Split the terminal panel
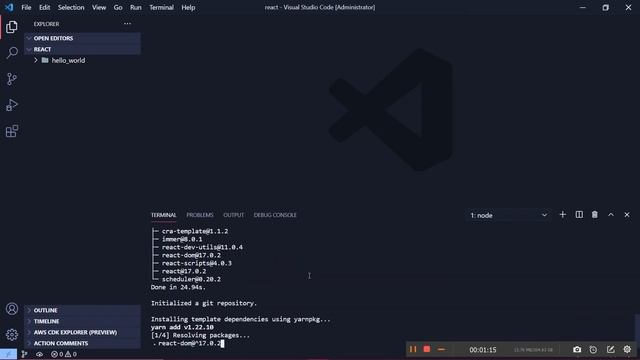The image size is (640, 360). 579,215
